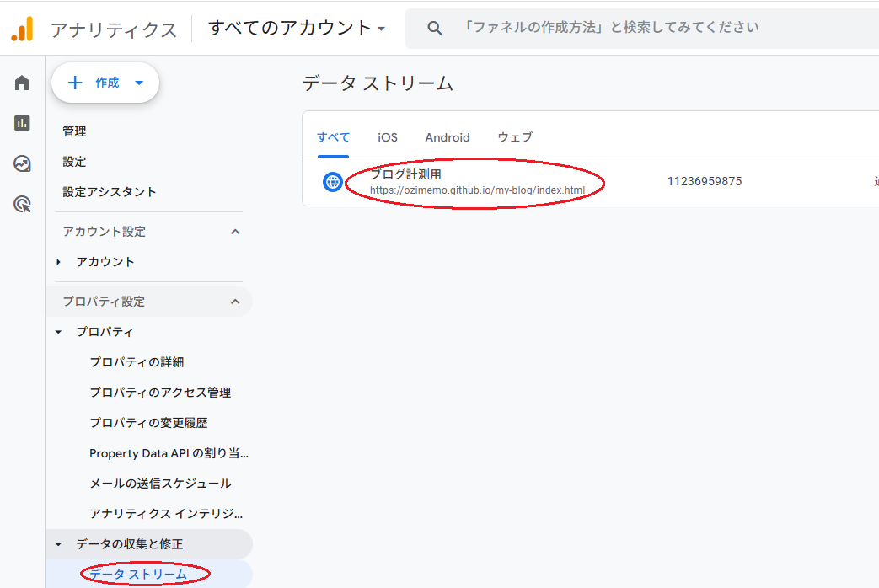Switch to the iOS tab
The height and width of the screenshot is (588, 879).
tap(388, 137)
